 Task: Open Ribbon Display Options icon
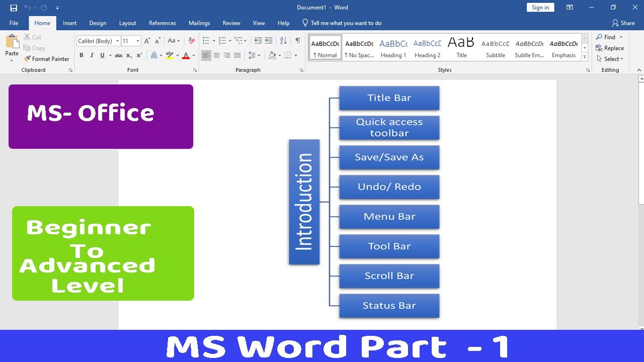click(570, 8)
